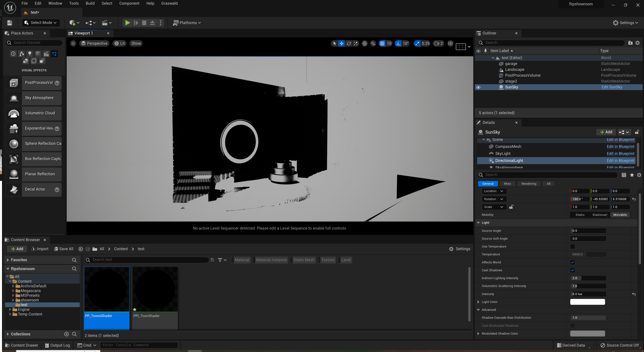Toggle Cast Shadows checkbox
This screenshot has height=352, width=644.
[572, 270]
